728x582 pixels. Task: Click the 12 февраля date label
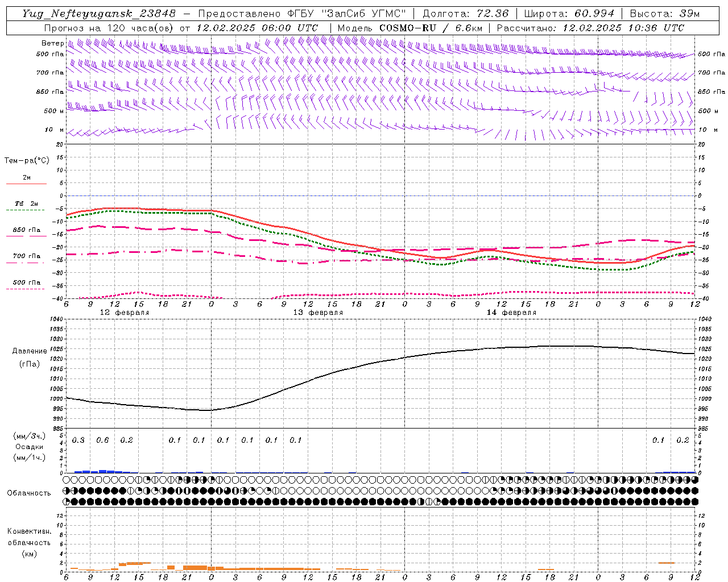point(125,313)
